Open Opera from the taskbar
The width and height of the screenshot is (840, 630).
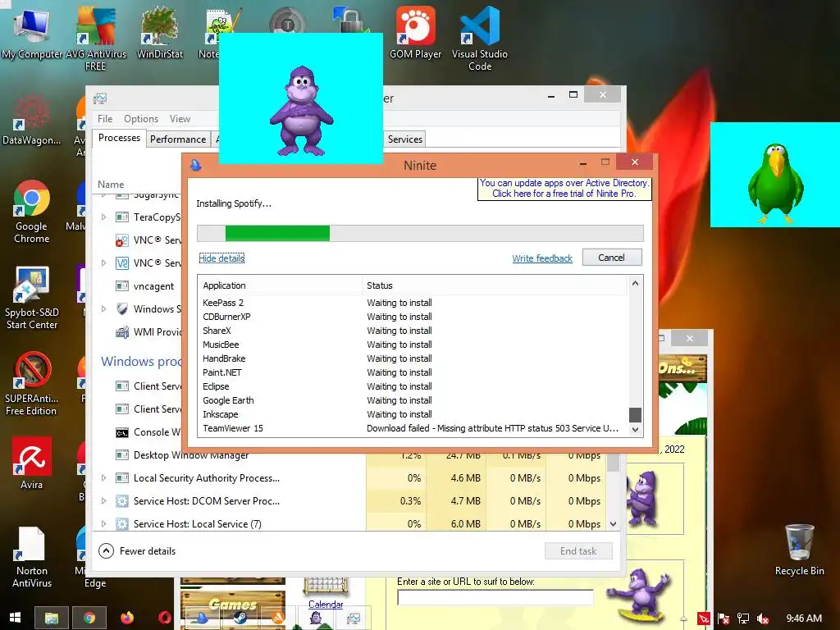tap(164, 618)
